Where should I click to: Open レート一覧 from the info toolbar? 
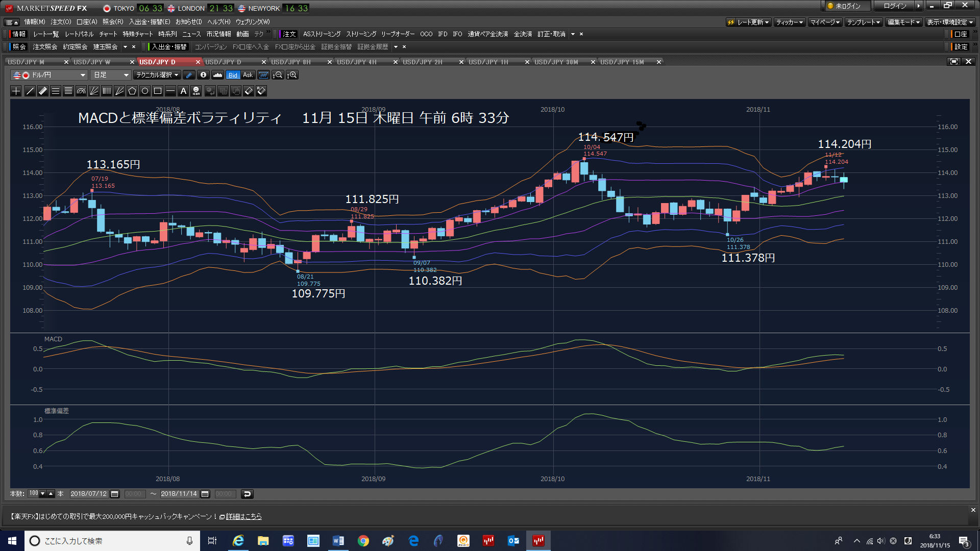coord(46,34)
